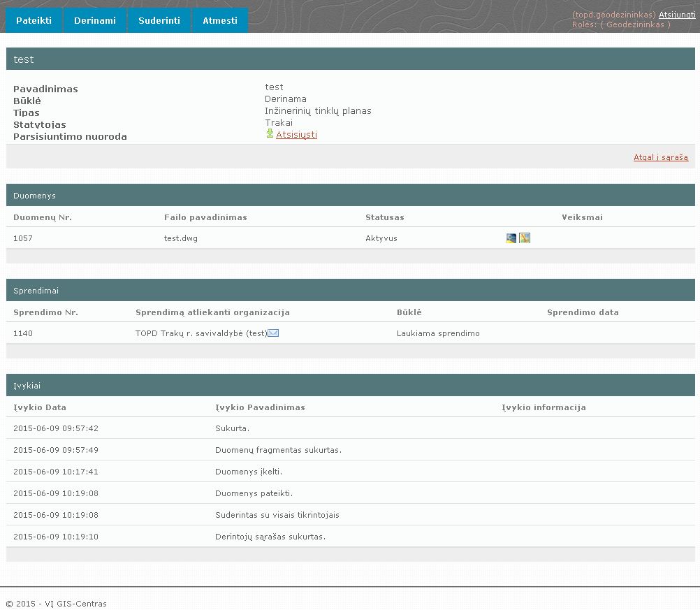Switch to the Derinami tab
Image resolution: width=700 pixels, height=610 pixels.
click(x=95, y=20)
